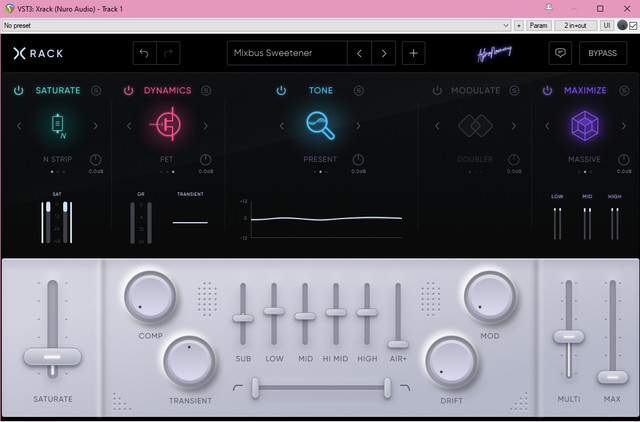Solo the Dynamics module

[x=206, y=91]
